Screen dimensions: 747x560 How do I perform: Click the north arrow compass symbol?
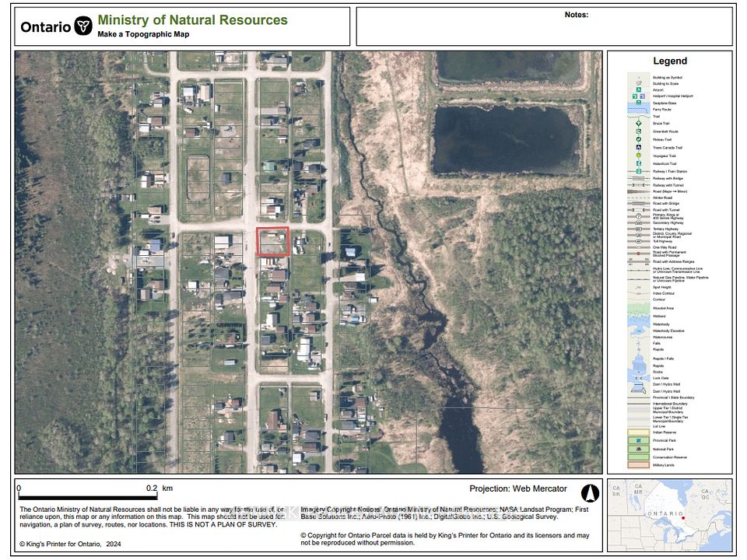(590, 493)
